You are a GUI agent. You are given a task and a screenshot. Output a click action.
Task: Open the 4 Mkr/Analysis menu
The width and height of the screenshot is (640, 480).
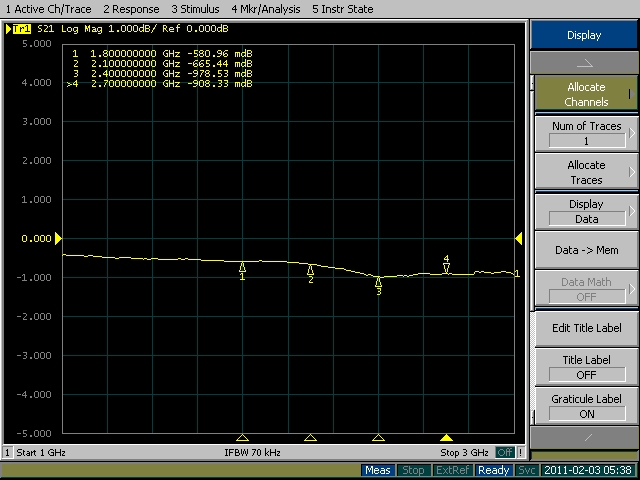266,9
